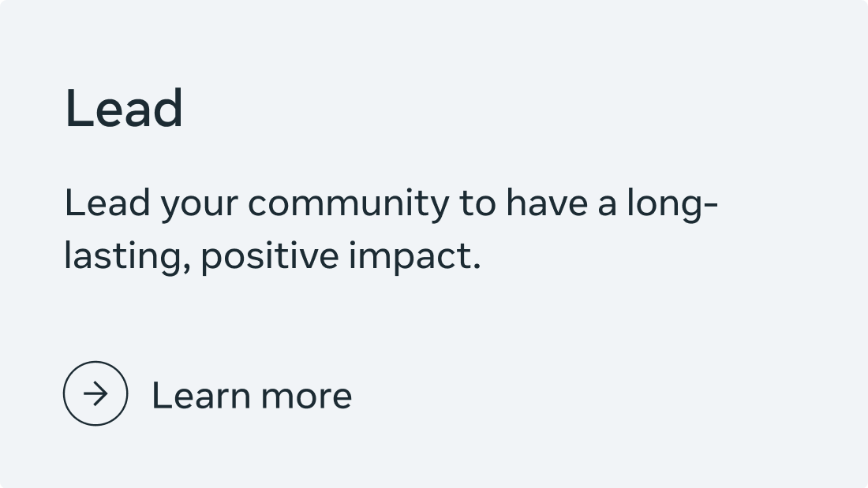Viewport: 868px width, 488px height.
Task: Click the word 'community' in description
Action: tap(347, 203)
